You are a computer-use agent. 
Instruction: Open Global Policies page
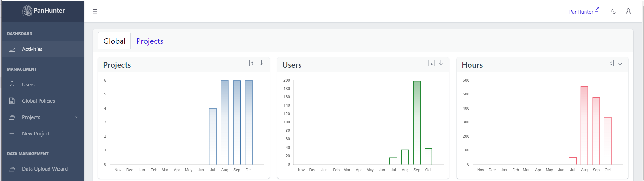click(38, 101)
